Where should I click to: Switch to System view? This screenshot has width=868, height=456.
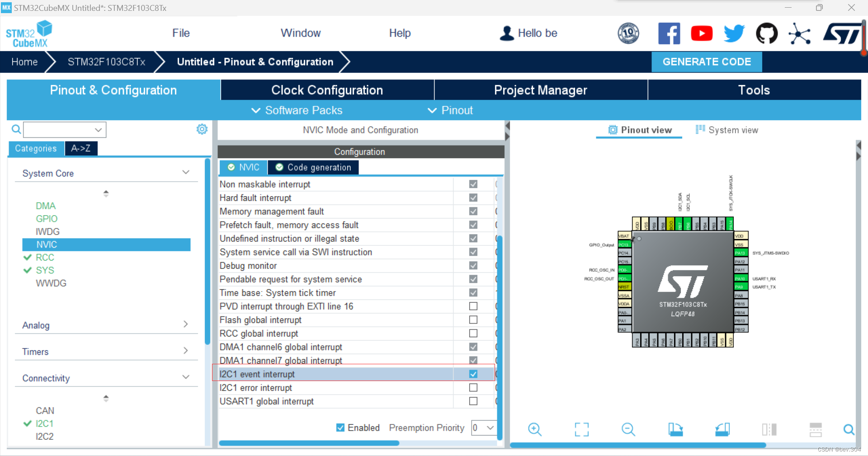pos(726,130)
